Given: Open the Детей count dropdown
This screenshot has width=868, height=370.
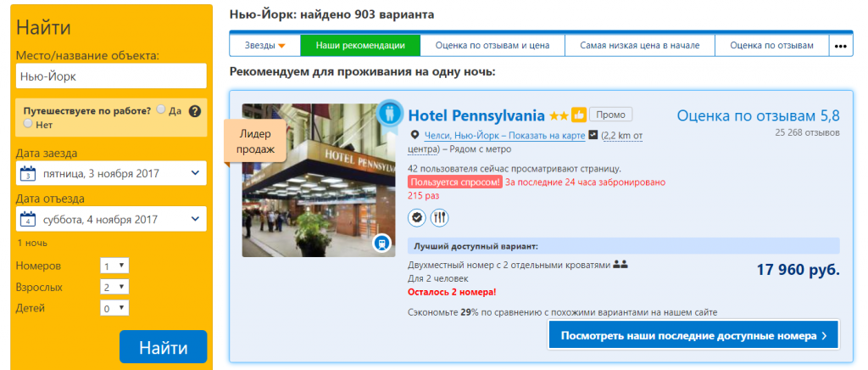Looking at the screenshot, I should coord(114,308).
